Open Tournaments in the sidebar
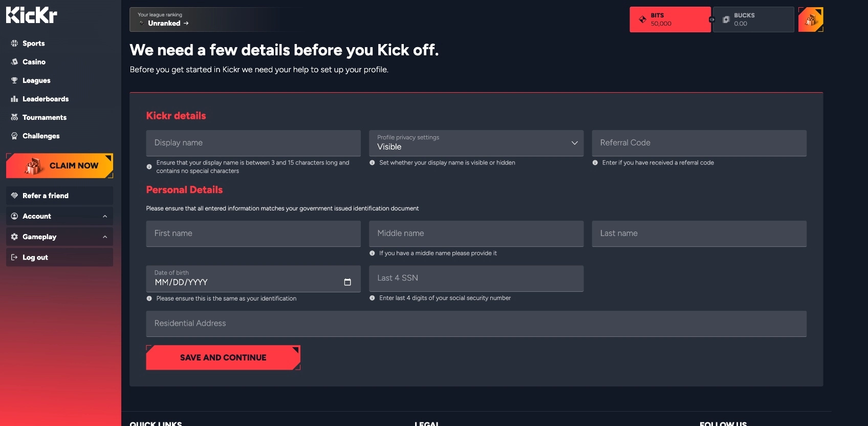This screenshot has width=868, height=426. [x=45, y=117]
